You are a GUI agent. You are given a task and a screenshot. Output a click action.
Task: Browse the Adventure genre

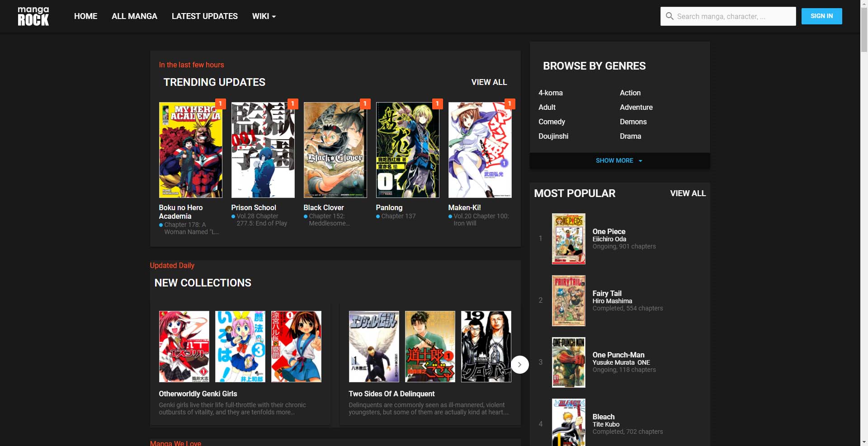coord(636,107)
